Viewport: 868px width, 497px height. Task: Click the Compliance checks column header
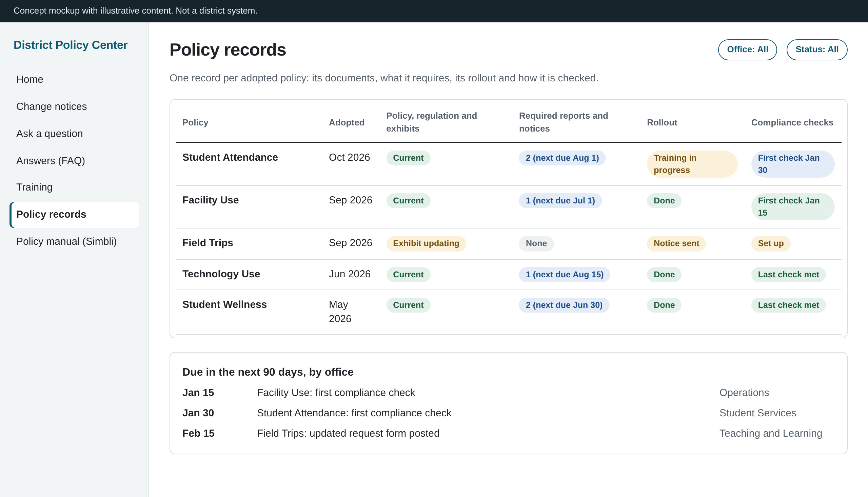pos(792,122)
